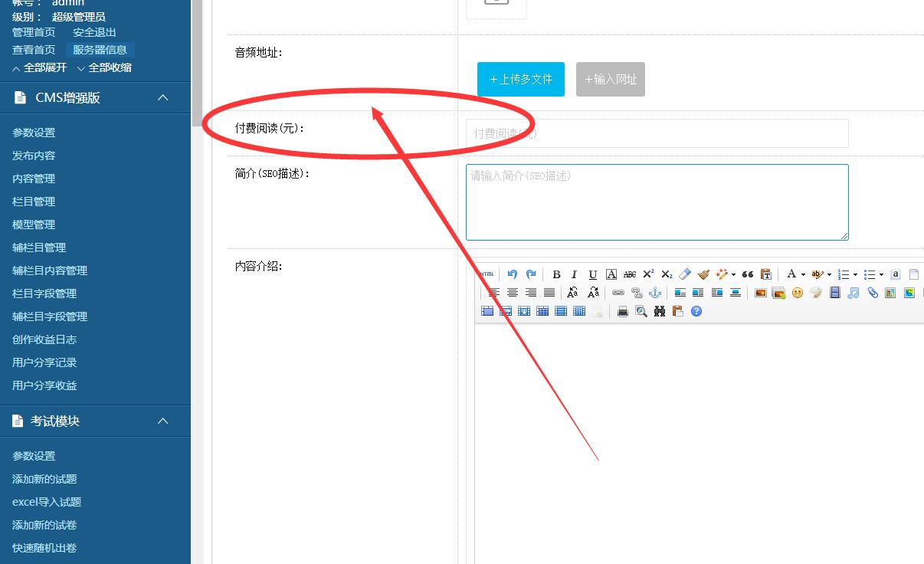Click the +上传多文件 button
This screenshot has height=564, width=924.
click(521, 79)
